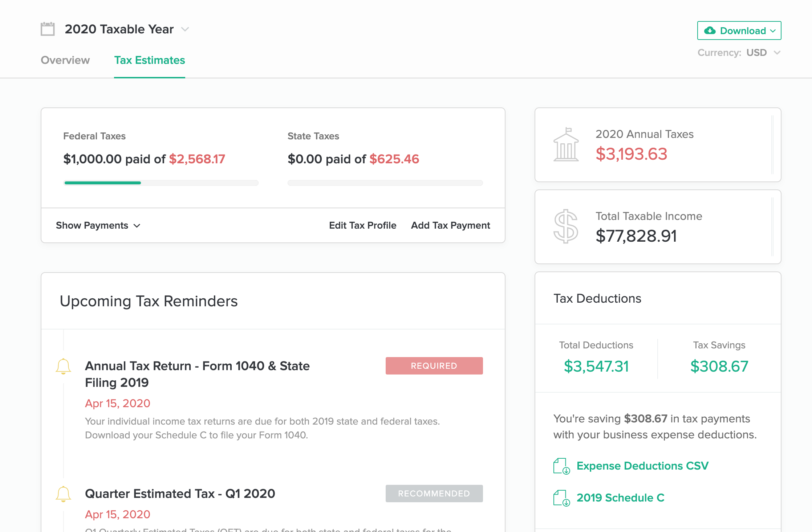
Task: Expand Show Payments section
Action: click(x=98, y=225)
